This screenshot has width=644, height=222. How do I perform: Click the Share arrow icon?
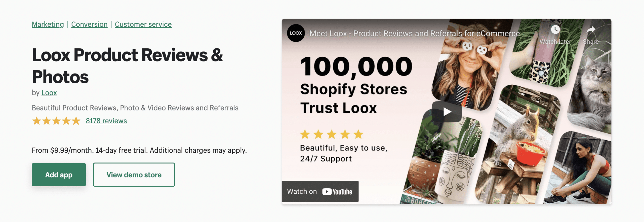[591, 30]
